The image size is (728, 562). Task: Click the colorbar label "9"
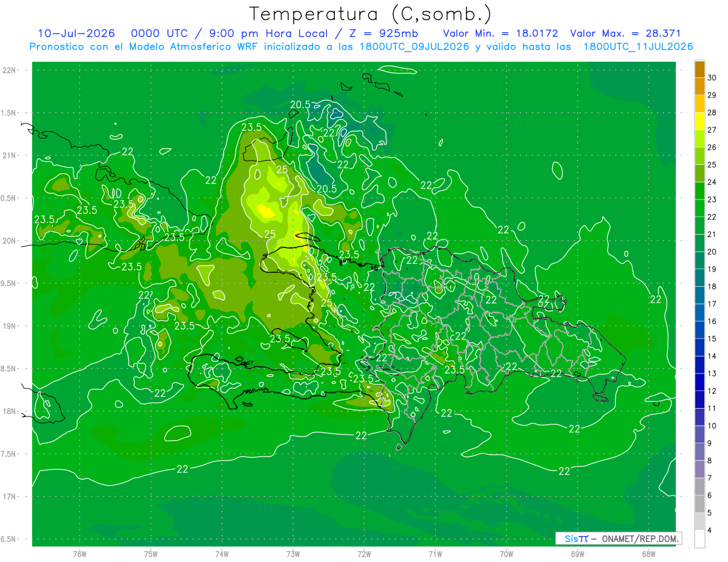(710, 443)
